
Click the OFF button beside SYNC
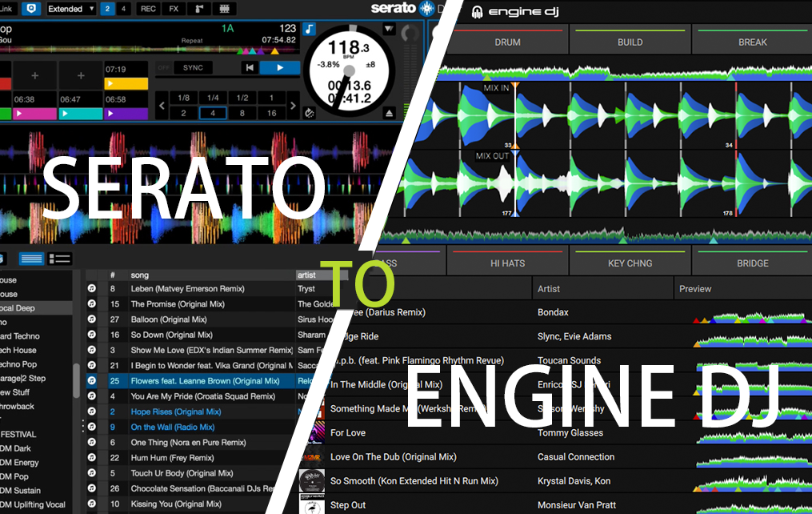point(164,67)
